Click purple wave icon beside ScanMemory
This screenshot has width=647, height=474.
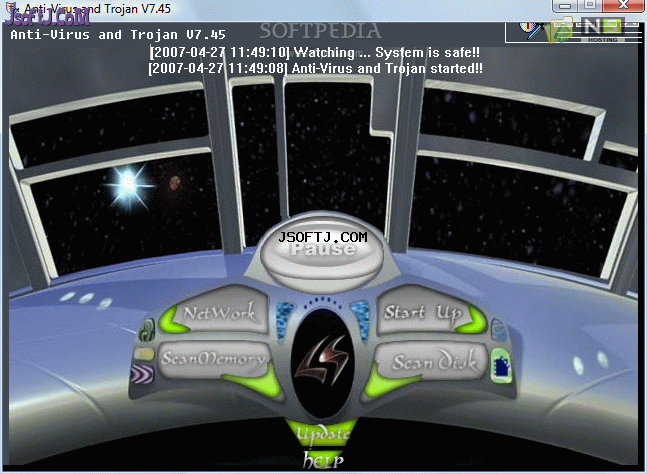click(142, 375)
